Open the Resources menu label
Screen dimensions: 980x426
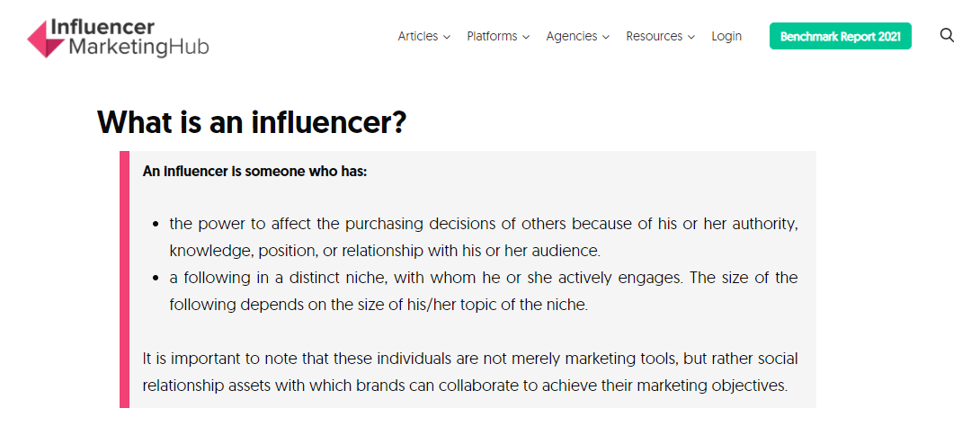tap(655, 36)
